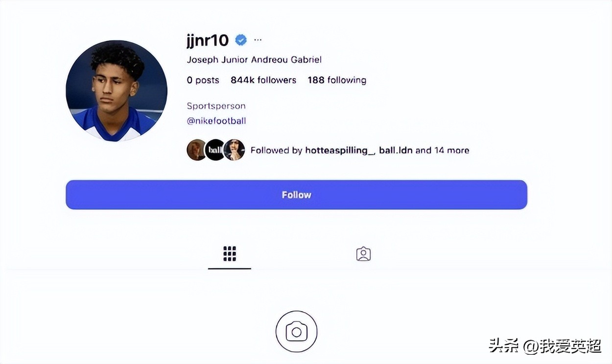This screenshot has width=612, height=364.
Task: Select the posts grid tab icon
Action: point(230,253)
